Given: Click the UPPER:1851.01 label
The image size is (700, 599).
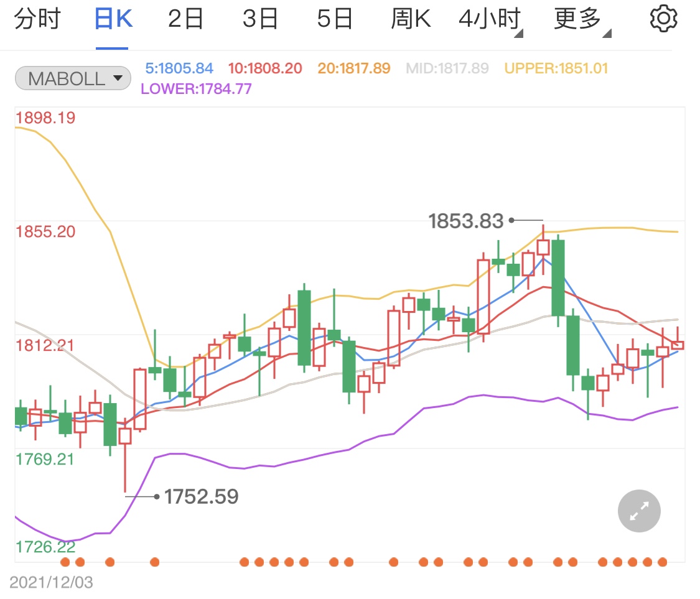Looking at the screenshot, I should pos(556,68).
